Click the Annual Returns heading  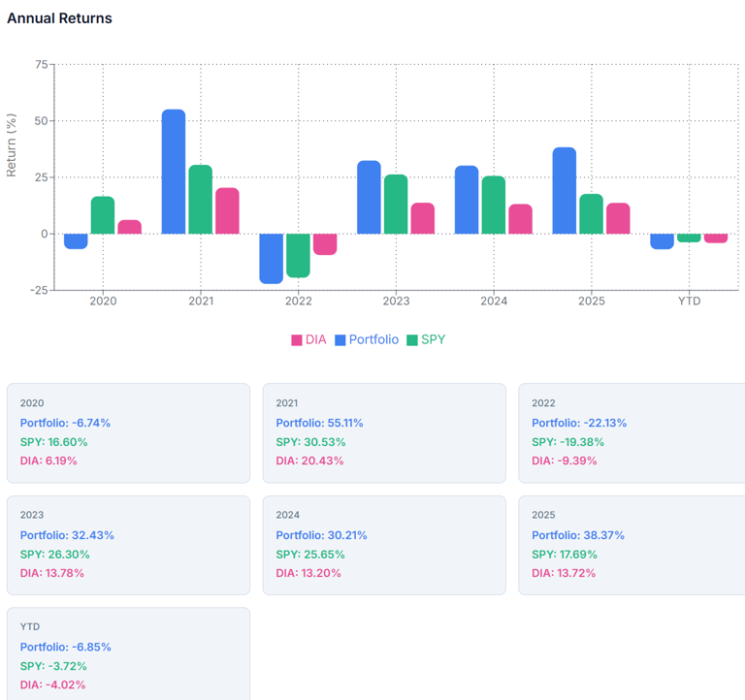[59, 18]
